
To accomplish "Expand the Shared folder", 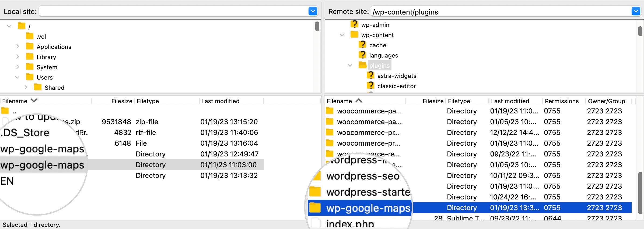I will tap(26, 87).
